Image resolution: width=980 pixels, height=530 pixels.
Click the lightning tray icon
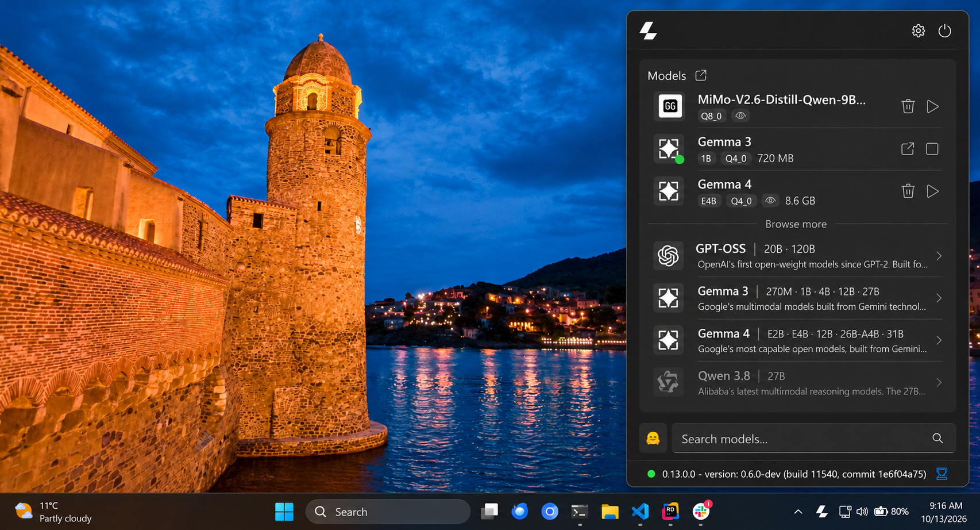pos(822,512)
